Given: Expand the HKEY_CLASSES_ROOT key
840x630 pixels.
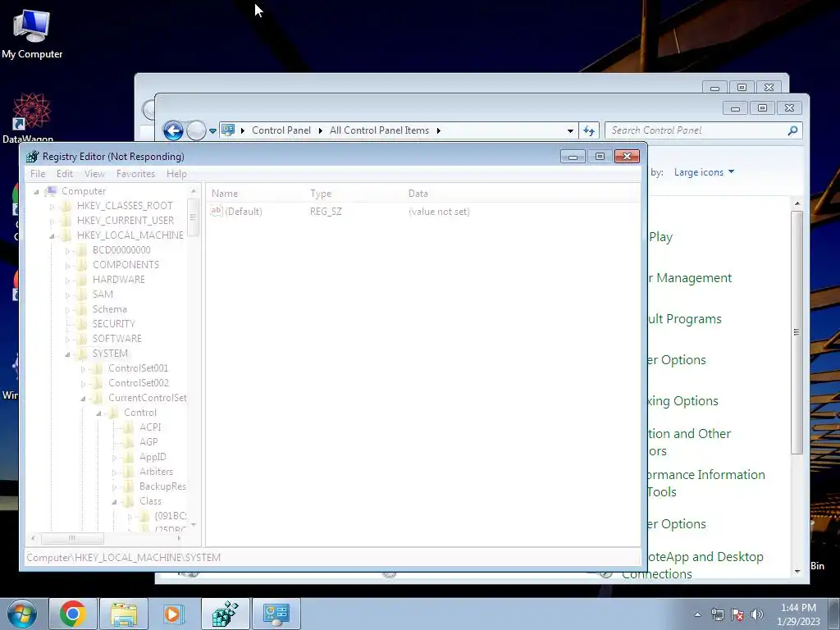Looking at the screenshot, I should coord(52,206).
